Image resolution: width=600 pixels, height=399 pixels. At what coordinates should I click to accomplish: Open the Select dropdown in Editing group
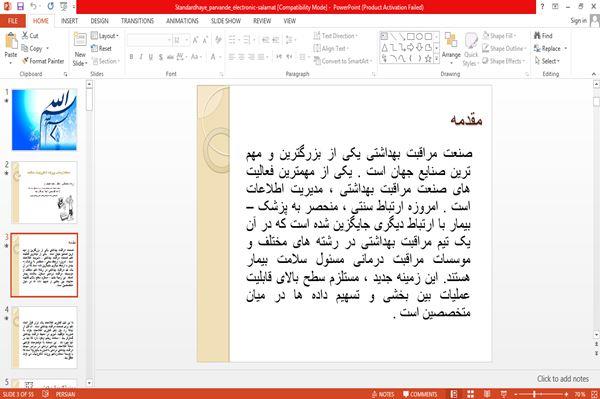[x=547, y=61]
